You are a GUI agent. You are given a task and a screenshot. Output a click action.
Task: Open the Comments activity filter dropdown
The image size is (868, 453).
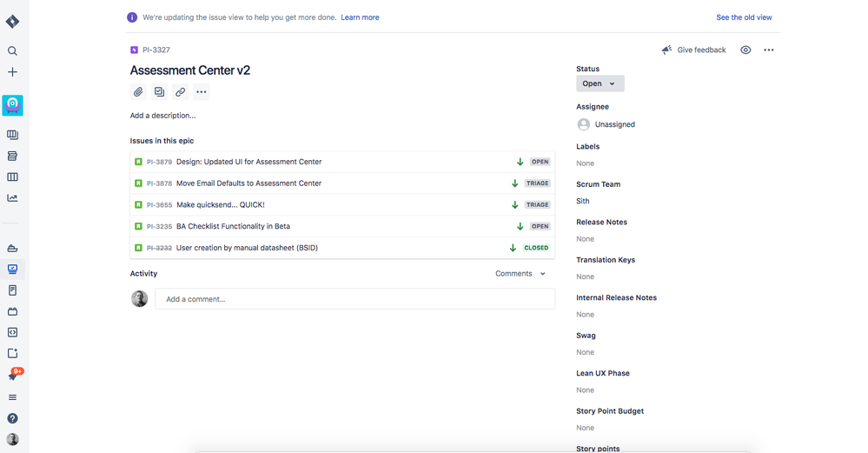click(520, 274)
